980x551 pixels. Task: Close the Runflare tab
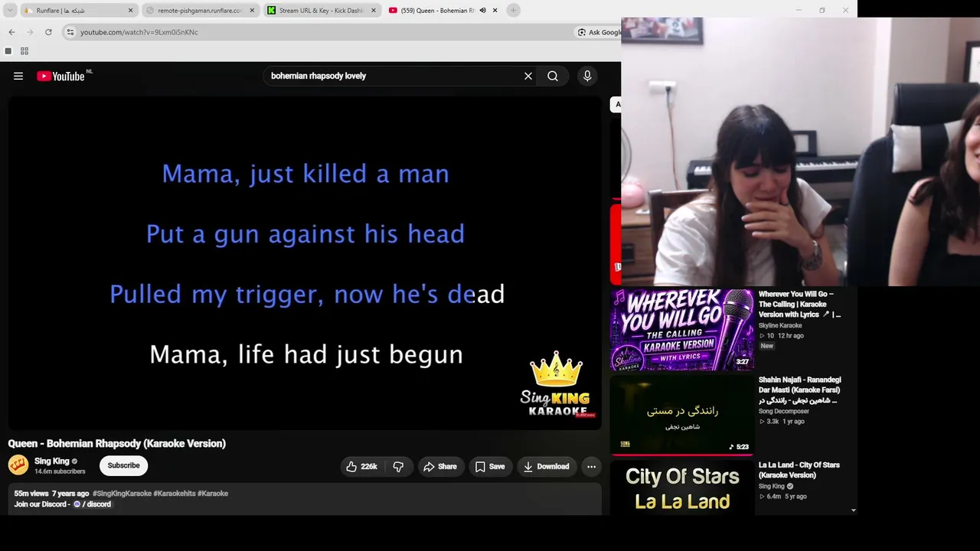tap(130, 11)
